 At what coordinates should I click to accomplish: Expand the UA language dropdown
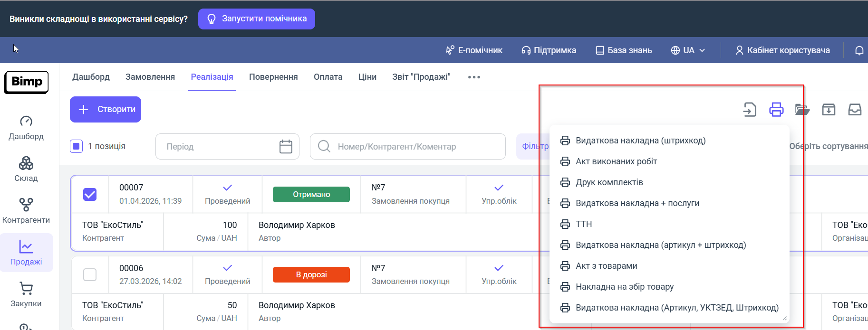[x=688, y=50]
